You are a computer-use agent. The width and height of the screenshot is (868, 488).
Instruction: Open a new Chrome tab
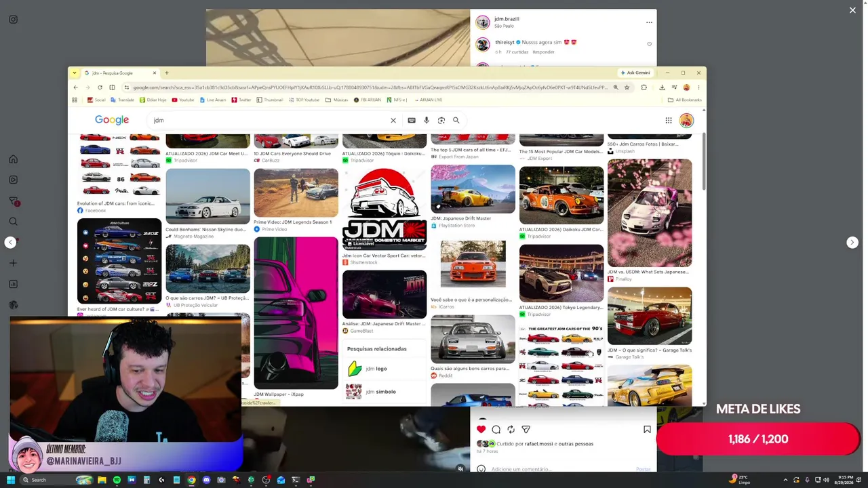click(167, 73)
